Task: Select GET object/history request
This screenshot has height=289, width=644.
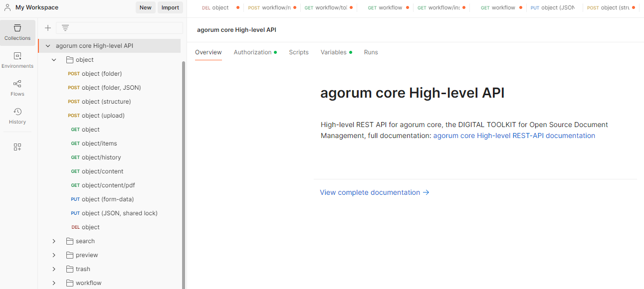Action: pos(96,157)
